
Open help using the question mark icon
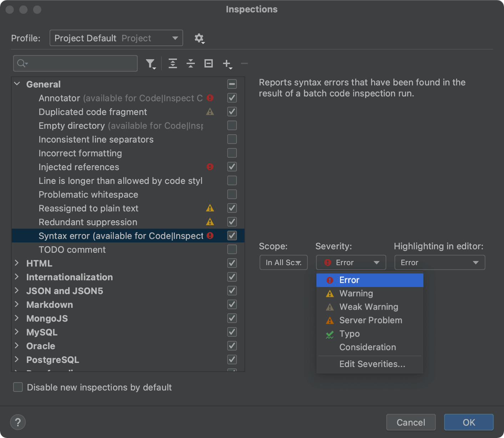17,422
